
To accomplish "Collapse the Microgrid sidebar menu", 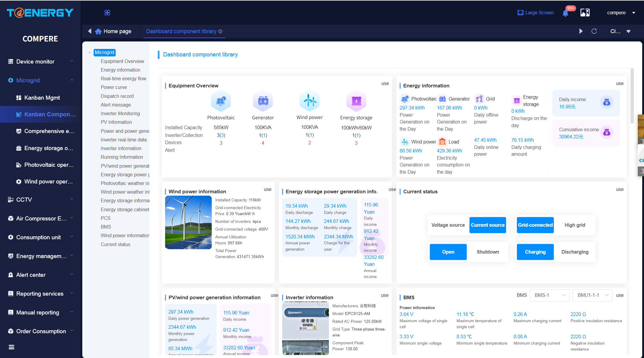I will pyautogui.click(x=40, y=80).
